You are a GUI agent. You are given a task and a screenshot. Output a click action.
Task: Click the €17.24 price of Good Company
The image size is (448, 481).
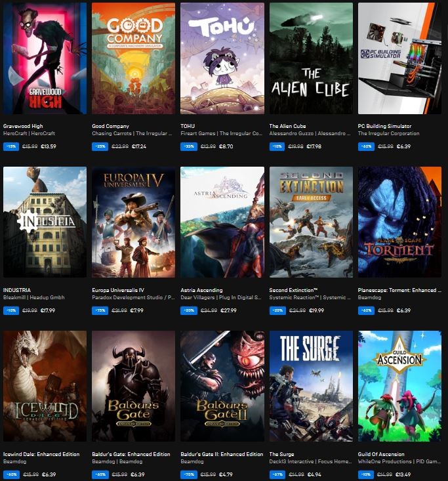(x=139, y=146)
